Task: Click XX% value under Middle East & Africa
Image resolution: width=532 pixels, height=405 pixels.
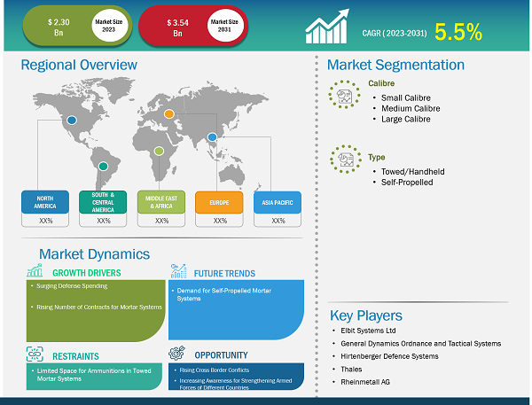Action: pyautogui.click(x=162, y=221)
